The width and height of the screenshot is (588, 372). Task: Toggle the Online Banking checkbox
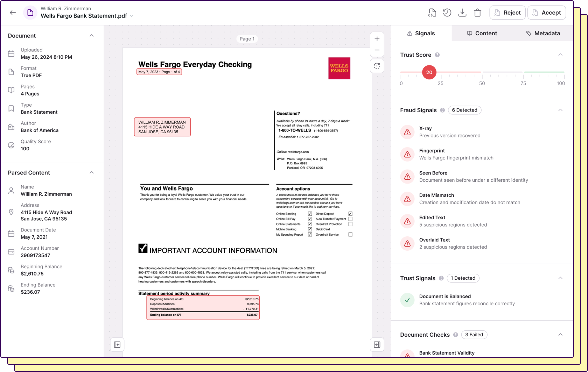click(310, 214)
